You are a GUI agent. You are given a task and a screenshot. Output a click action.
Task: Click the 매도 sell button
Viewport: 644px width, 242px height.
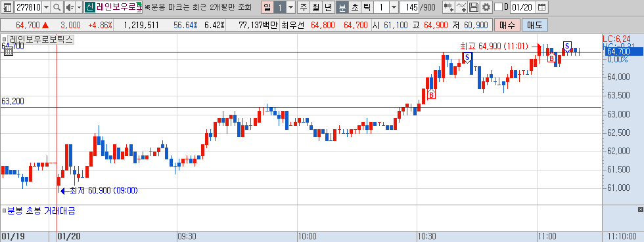[534, 25]
